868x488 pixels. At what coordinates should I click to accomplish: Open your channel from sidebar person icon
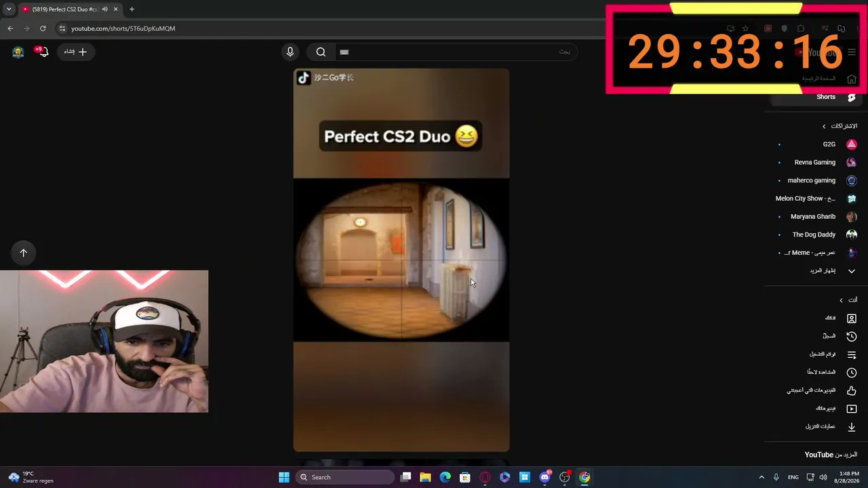tap(852, 319)
